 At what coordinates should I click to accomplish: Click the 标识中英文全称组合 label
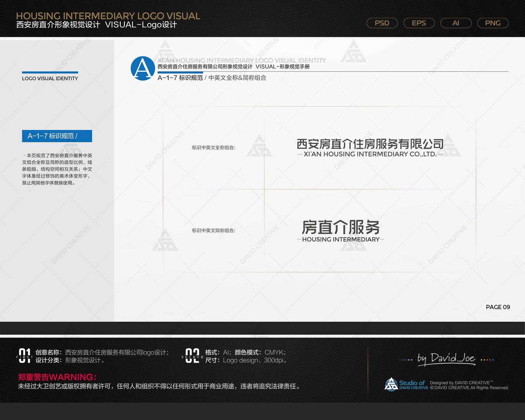214,148
